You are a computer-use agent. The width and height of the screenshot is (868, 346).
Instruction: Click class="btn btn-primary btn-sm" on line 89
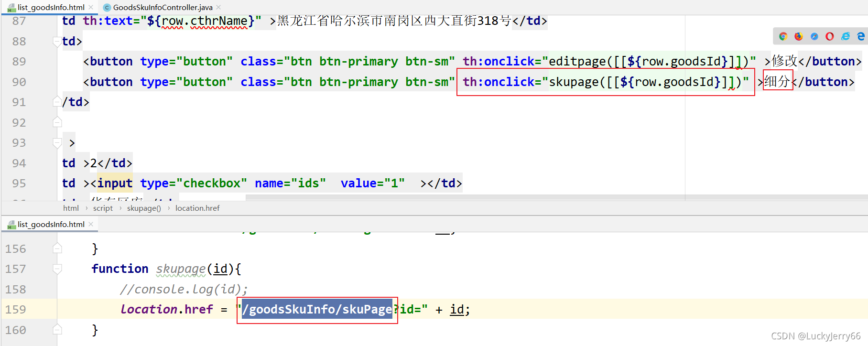click(x=348, y=62)
